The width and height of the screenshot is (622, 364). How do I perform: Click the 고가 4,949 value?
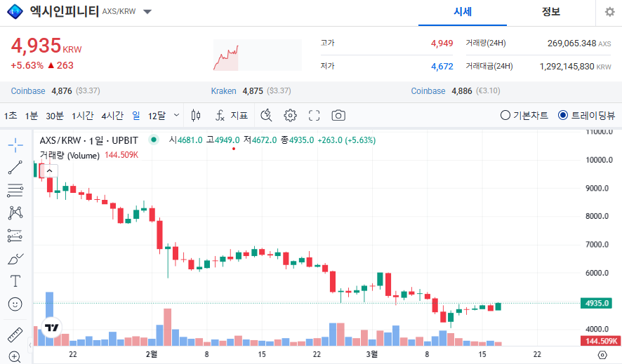(x=442, y=43)
